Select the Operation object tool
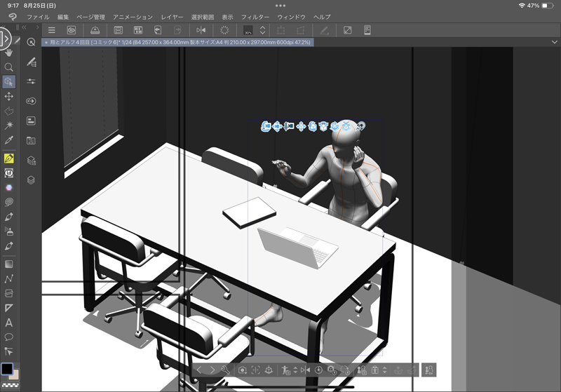The height and width of the screenshot is (392, 561). click(x=9, y=81)
